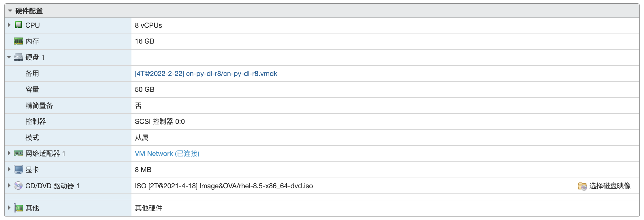Expand the 显卡 row arrow
644x220 pixels.
[9, 169]
